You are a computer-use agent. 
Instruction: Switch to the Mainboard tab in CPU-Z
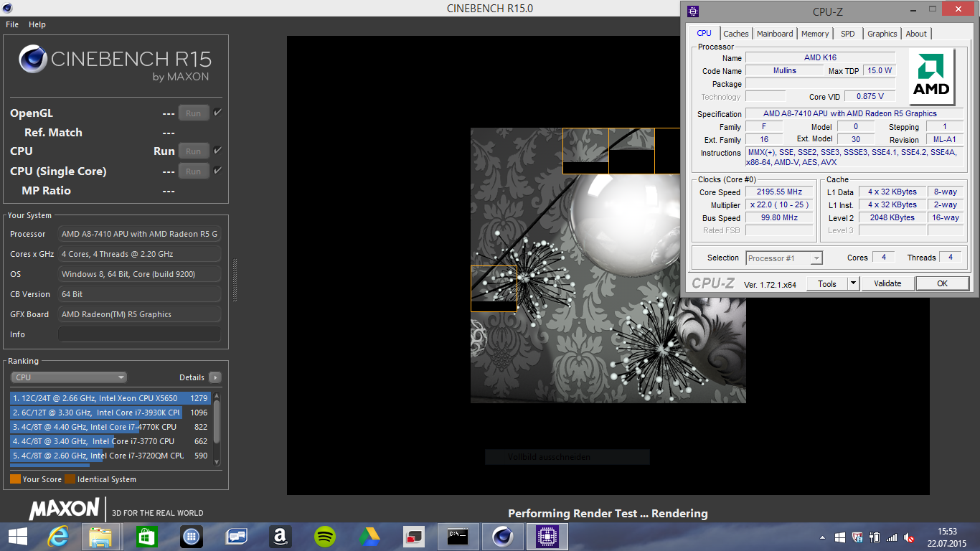(x=775, y=34)
